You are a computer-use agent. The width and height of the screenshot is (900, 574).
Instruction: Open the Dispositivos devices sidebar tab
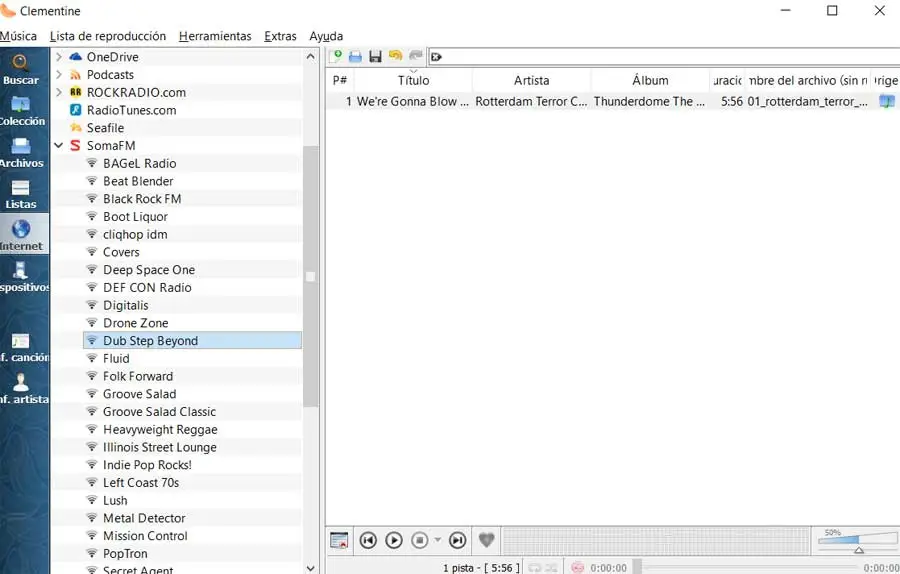pos(21,277)
